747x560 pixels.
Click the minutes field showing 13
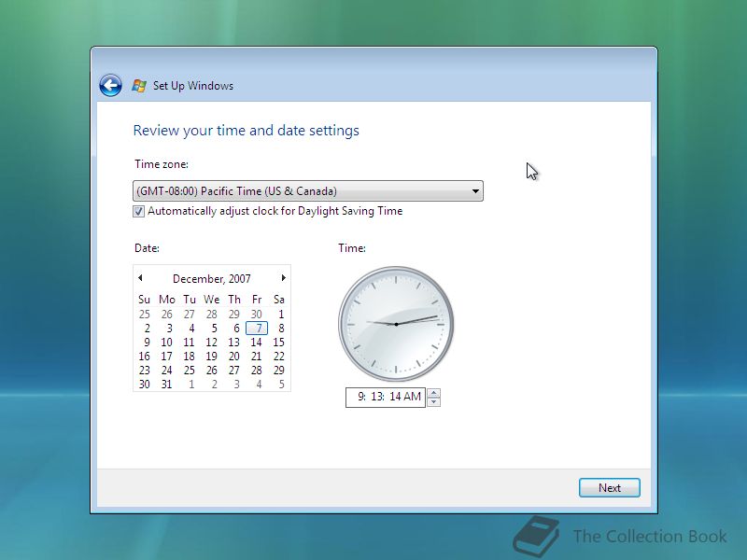[x=377, y=397]
